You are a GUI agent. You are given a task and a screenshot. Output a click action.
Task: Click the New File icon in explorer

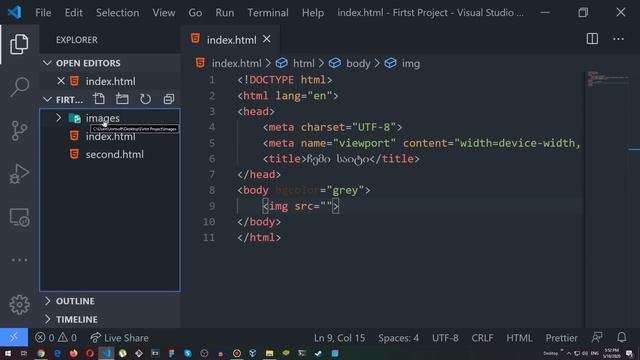[99, 99]
